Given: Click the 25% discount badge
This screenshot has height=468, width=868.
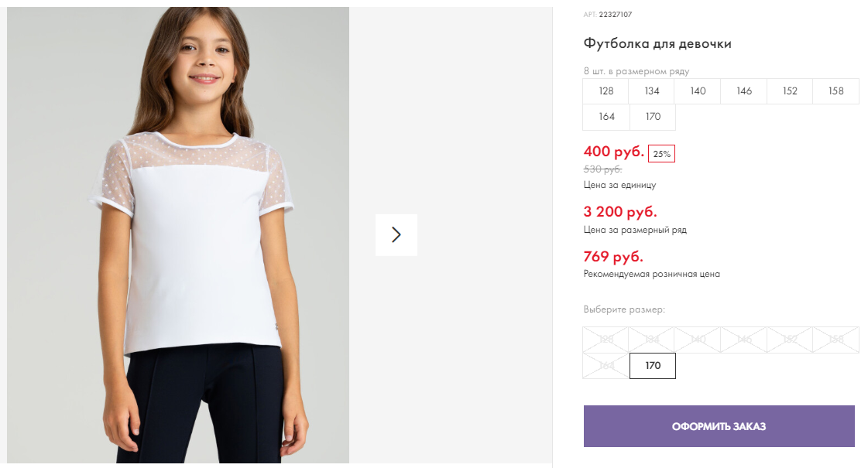Looking at the screenshot, I should click(661, 154).
